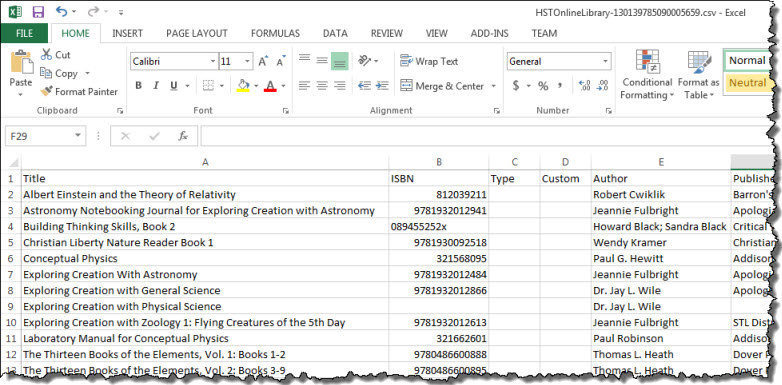Click the Name Box showing F29
Viewport: 782px width, 385px height.
(x=39, y=136)
